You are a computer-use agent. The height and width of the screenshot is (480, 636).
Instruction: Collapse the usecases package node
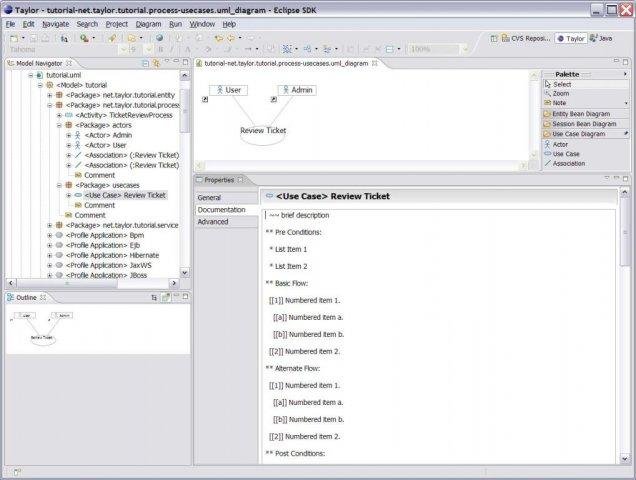coord(59,185)
